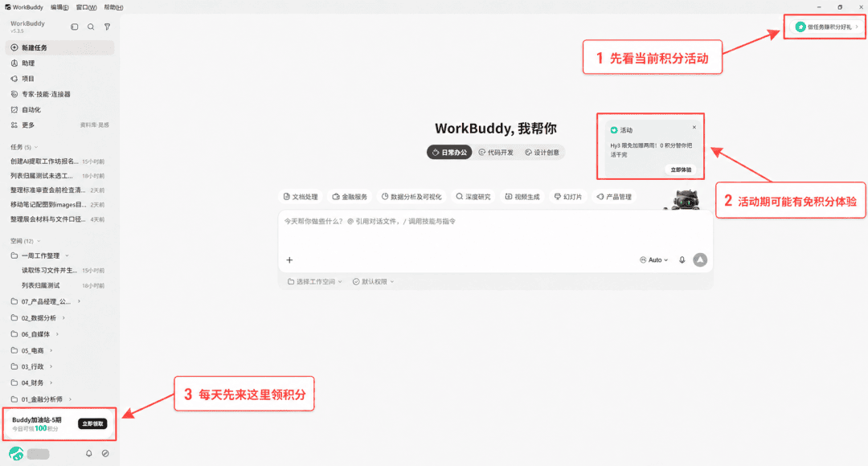Open the 默认权限 dropdown

[374, 282]
